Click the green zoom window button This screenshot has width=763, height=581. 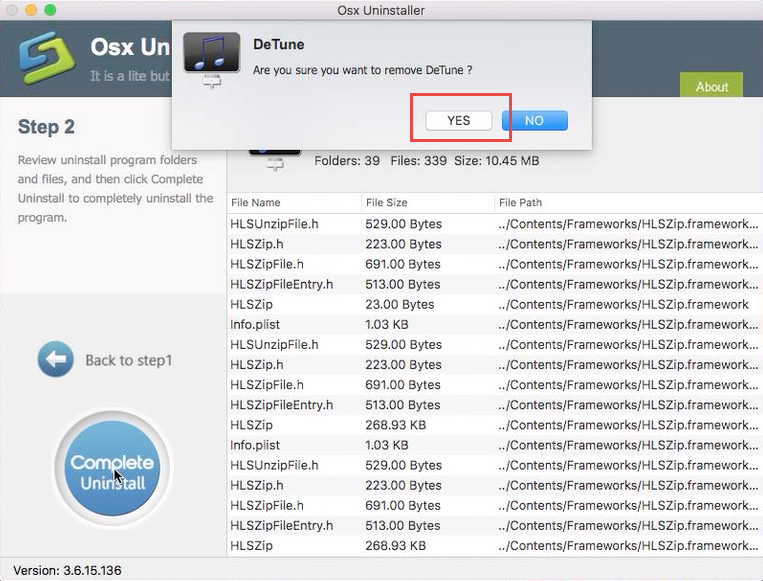pos(53,10)
